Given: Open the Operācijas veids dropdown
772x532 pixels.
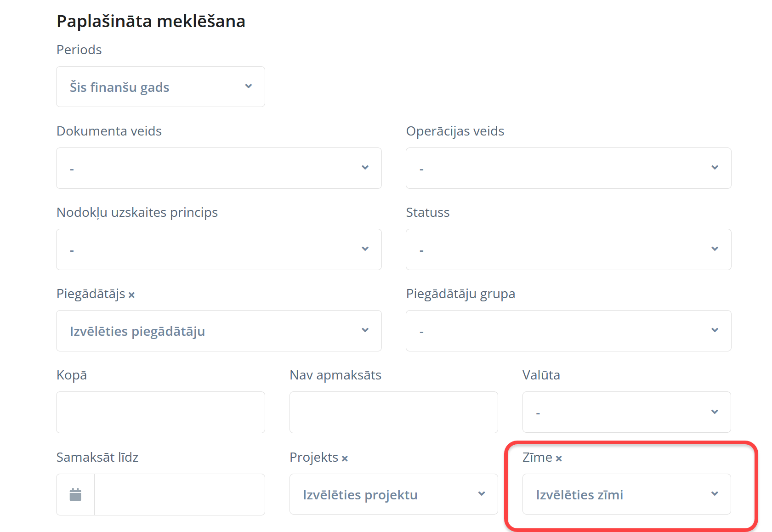Looking at the screenshot, I should click(568, 168).
